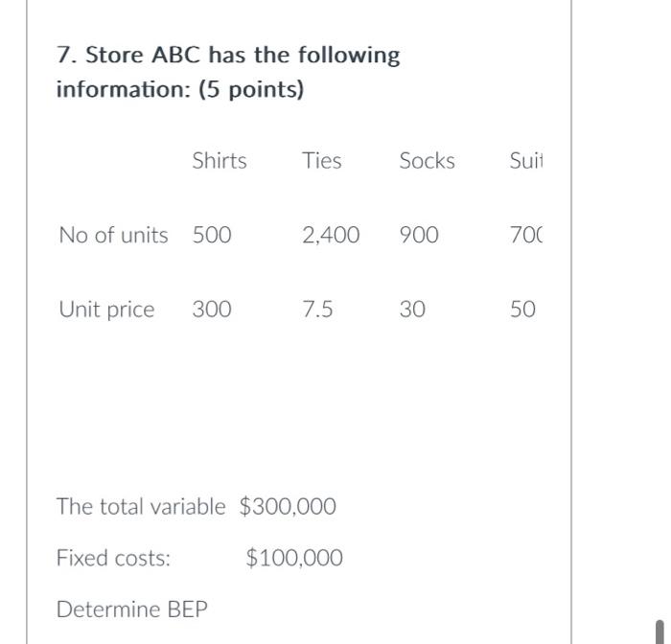Click the $300,000 total variable amount

coord(288,507)
